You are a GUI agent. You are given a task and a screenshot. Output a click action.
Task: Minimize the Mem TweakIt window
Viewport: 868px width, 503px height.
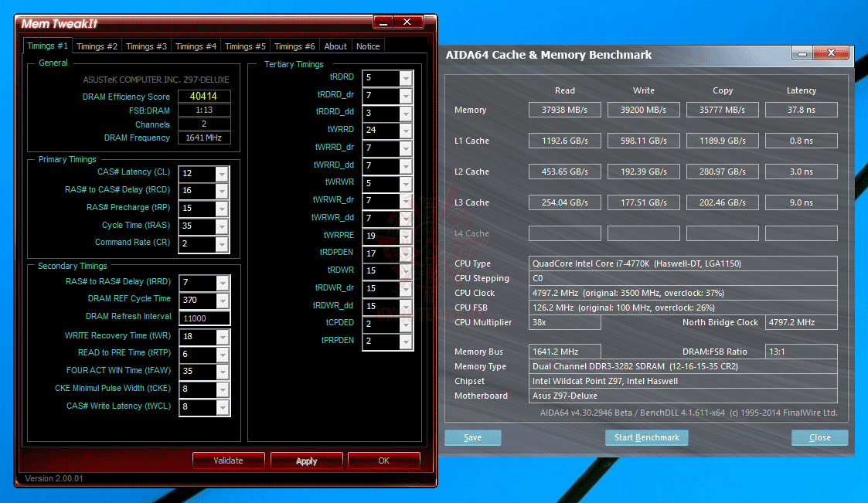pyautogui.click(x=383, y=22)
